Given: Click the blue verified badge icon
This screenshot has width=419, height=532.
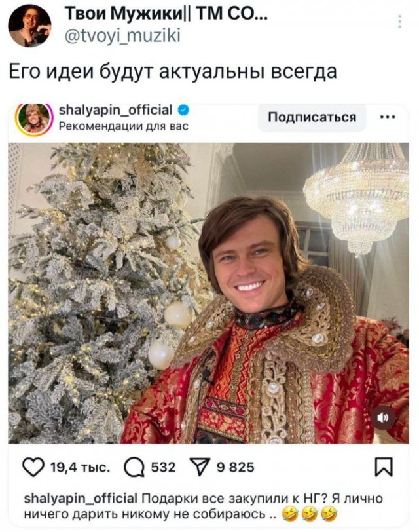Looking at the screenshot, I should coord(183,110).
